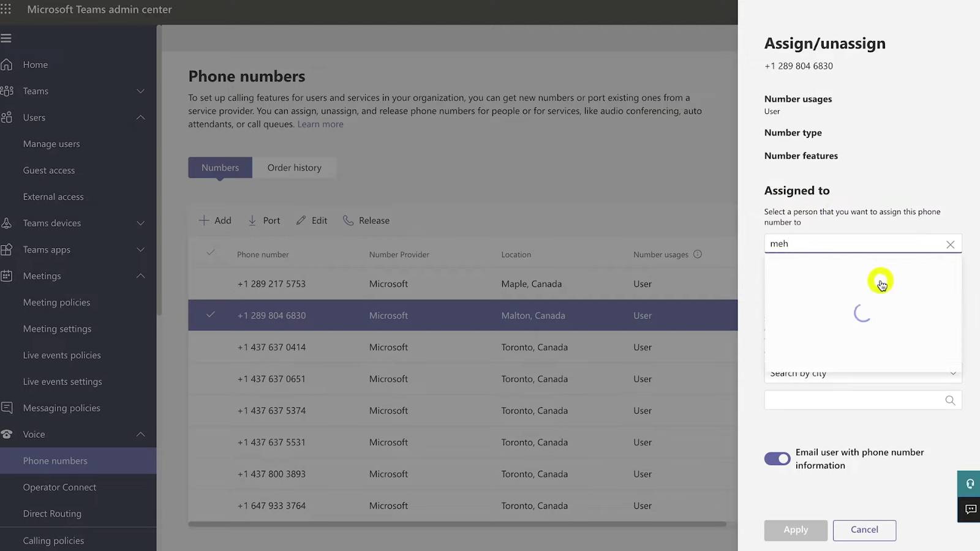Image resolution: width=980 pixels, height=551 pixels.
Task: Select the +1 289 217 5753 row
Action: coord(462,283)
